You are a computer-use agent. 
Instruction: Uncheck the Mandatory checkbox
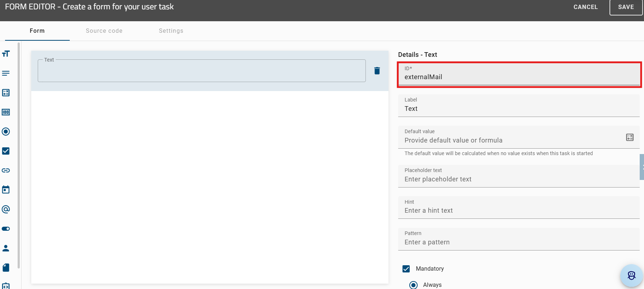(x=406, y=269)
